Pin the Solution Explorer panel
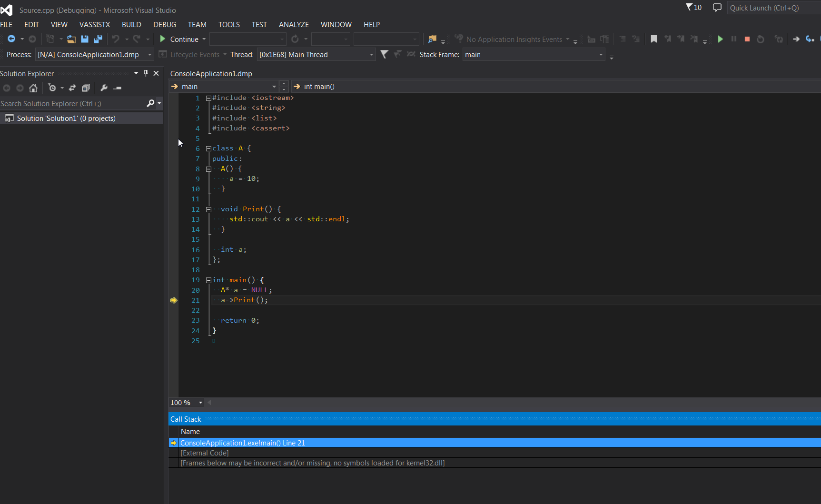 click(x=146, y=73)
